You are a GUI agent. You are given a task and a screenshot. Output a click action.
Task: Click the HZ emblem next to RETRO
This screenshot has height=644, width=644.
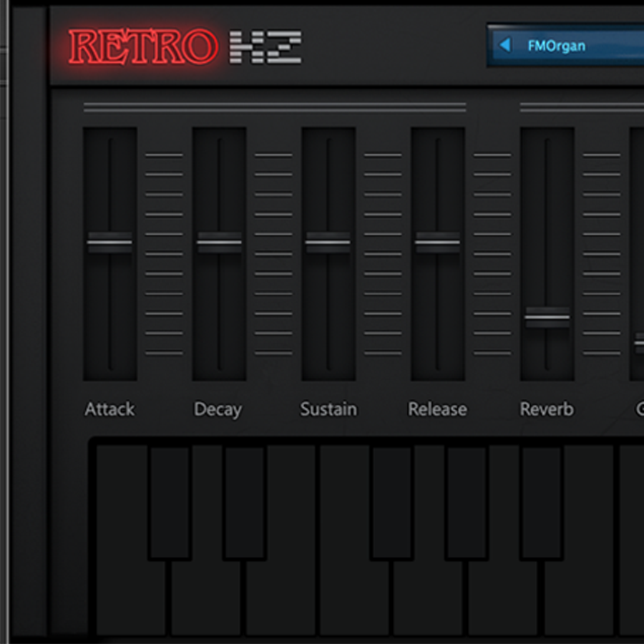(267, 46)
